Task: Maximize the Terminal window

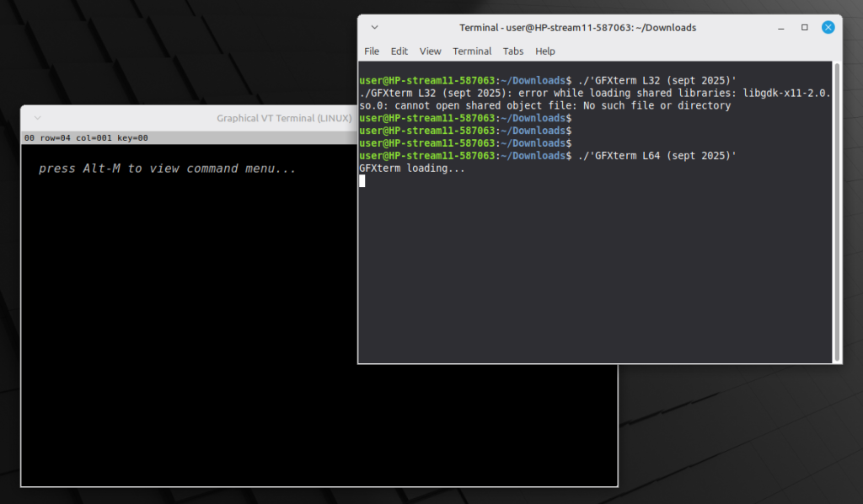Action: tap(805, 28)
